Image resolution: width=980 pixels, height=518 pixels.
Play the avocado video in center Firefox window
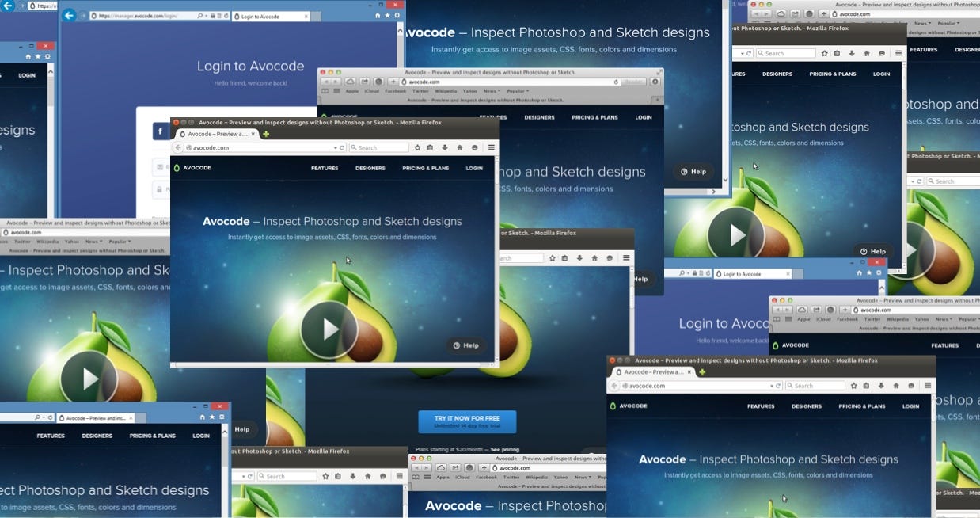pos(329,329)
